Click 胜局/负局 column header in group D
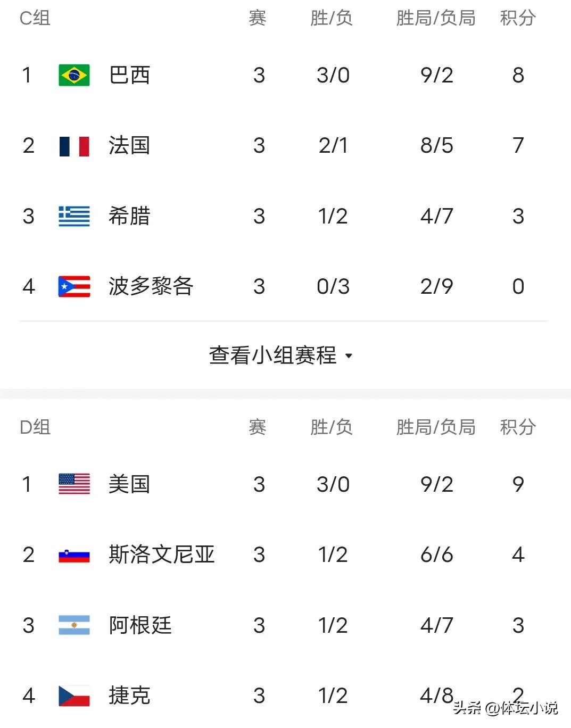The height and width of the screenshot is (728, 571). [436, 427]
